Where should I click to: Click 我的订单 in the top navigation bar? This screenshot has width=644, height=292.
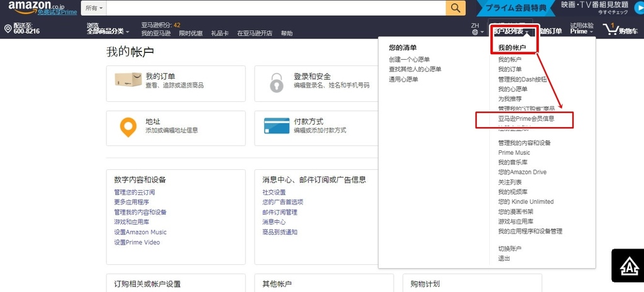(x=550, y=31)
